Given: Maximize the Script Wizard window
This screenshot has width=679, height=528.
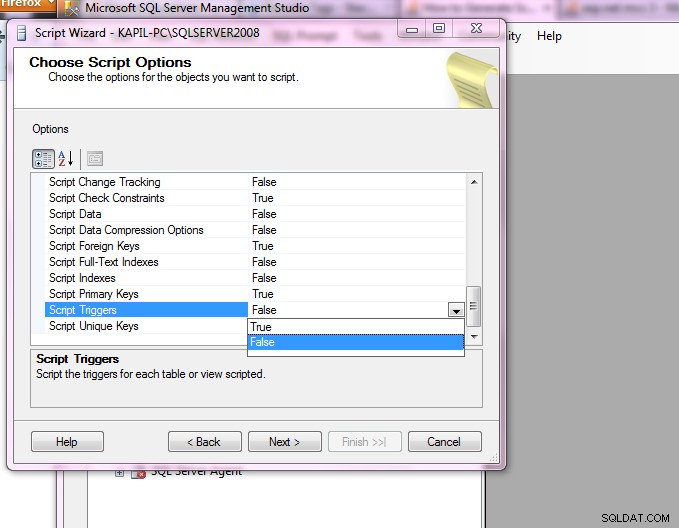Looking at the screenshot, I should tap(439, 29).
